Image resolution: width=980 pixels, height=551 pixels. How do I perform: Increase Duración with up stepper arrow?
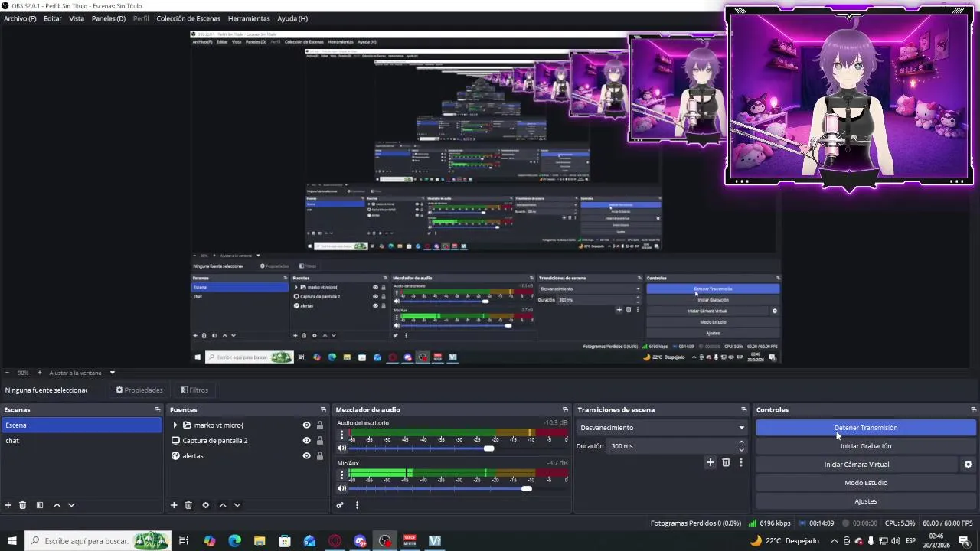[x=741, y=442]
